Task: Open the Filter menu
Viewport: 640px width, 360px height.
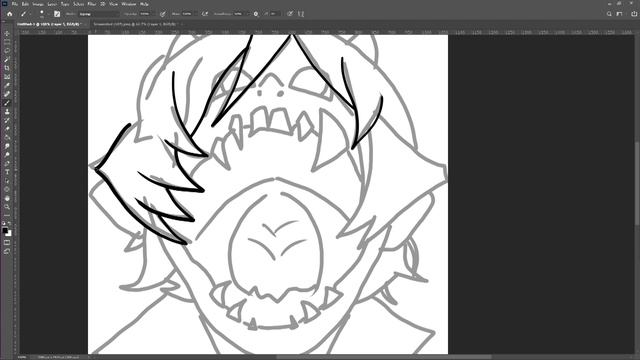Action: click(92, 4)
